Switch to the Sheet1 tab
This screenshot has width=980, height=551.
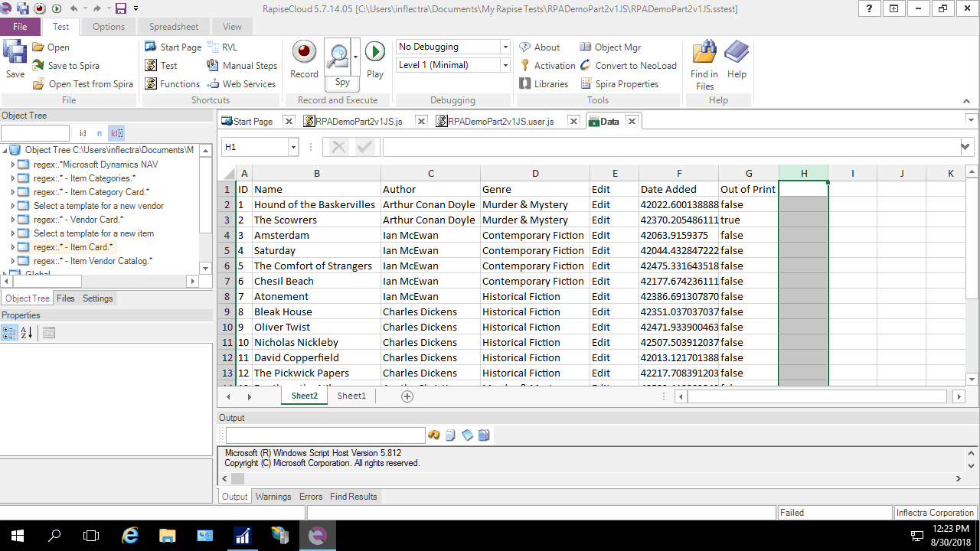(x=351, y=396)
